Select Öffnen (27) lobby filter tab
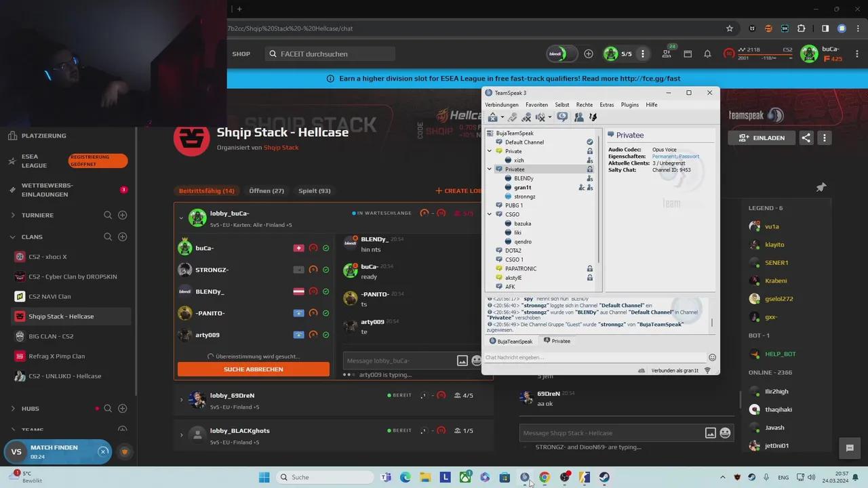Viewport: 868px width, 488px height. 267,191
